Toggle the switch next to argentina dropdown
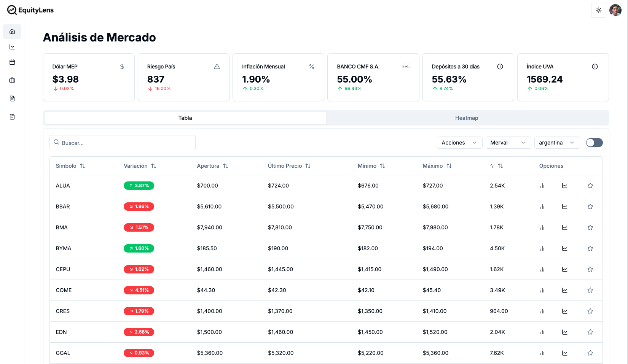Viewport: 628px width, 364px height. coord(594,143)
